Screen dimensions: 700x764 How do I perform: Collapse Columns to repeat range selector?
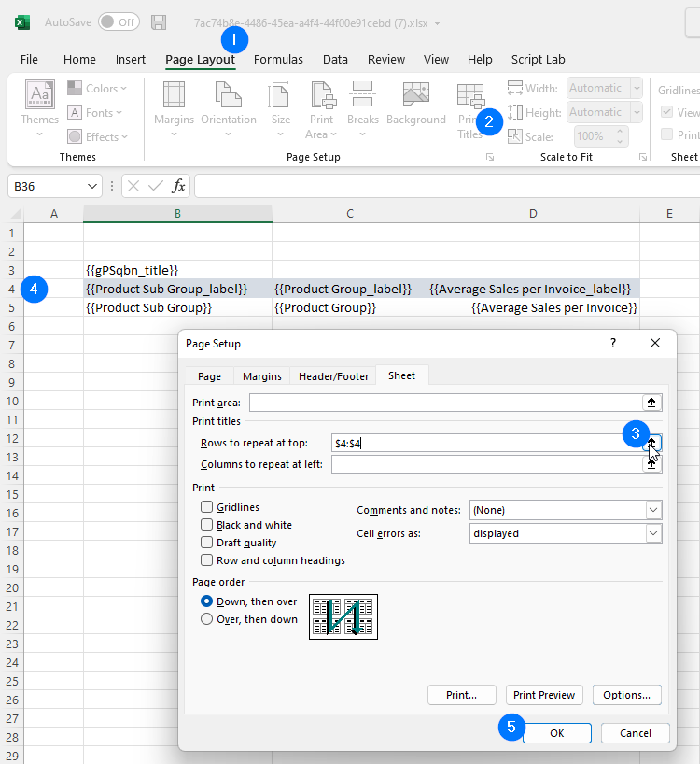tap(651, 464)
